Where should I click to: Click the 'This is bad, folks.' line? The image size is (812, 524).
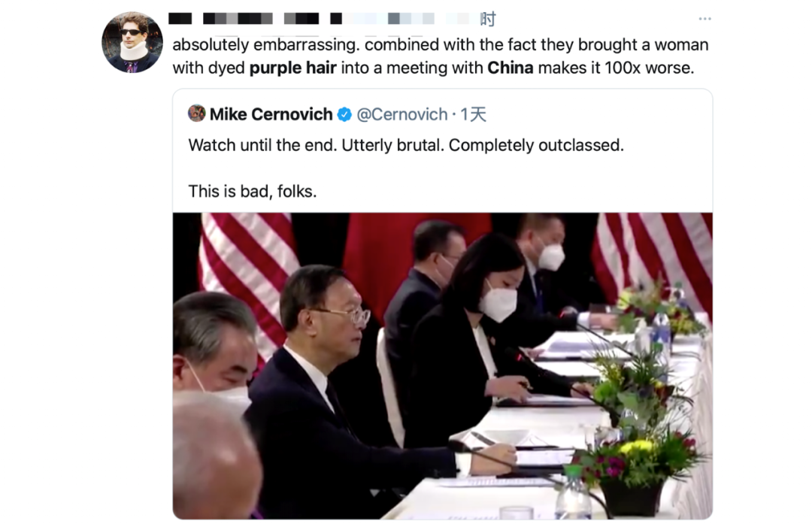click(252, 192)
